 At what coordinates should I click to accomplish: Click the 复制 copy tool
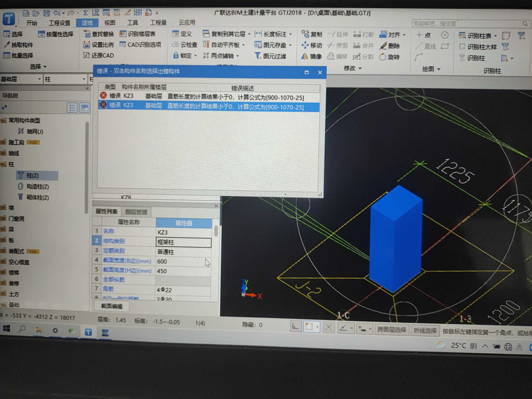(x=312, y=34)
